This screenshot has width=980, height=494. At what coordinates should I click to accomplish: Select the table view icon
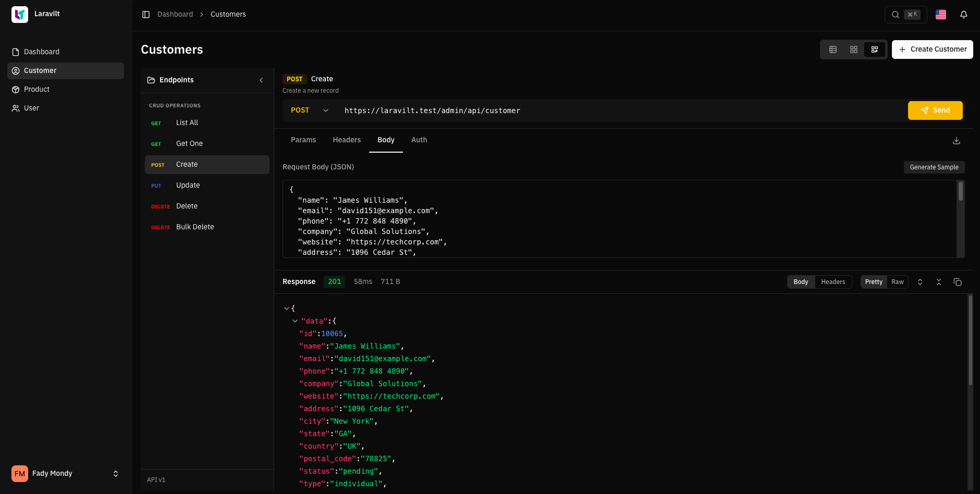(832, 49)
